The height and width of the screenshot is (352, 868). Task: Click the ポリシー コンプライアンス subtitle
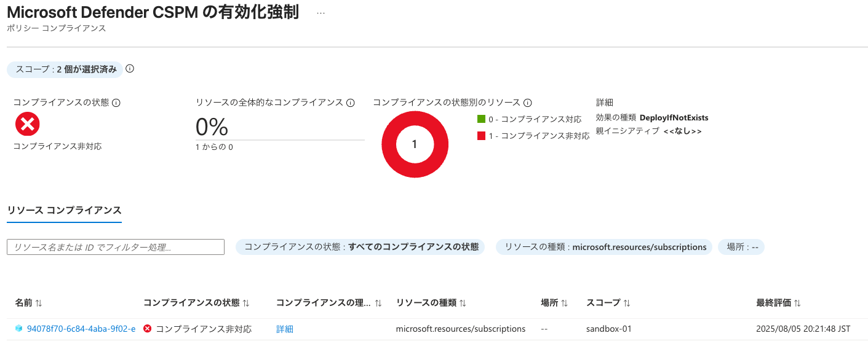pyautogui.click(x=56, y=28)
